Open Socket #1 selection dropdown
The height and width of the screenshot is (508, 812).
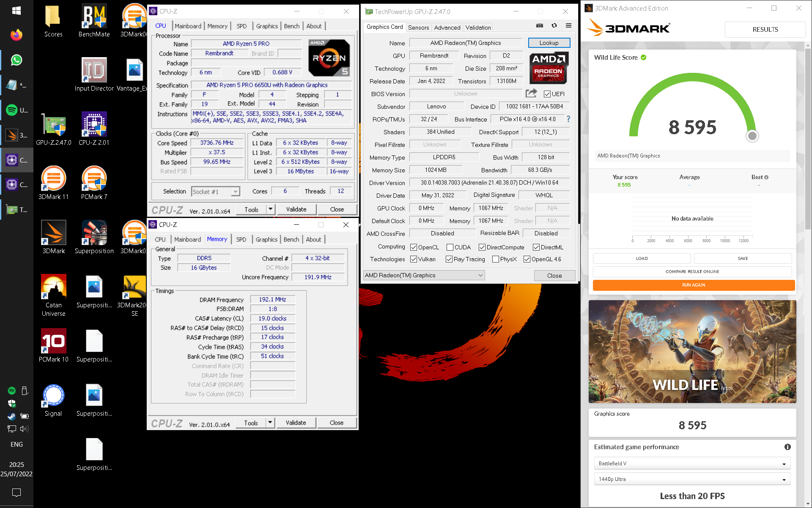pyautogui.click(x=216, y=192)
